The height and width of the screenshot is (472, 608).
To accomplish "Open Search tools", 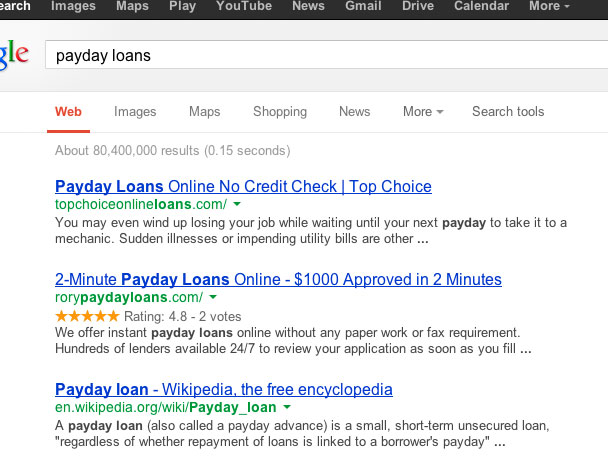I will (x=508, y=112).
